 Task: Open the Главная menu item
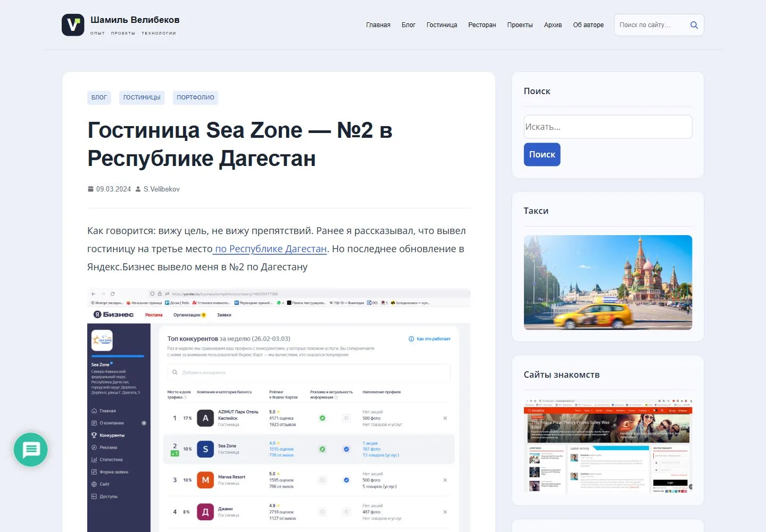pos(378,25)
